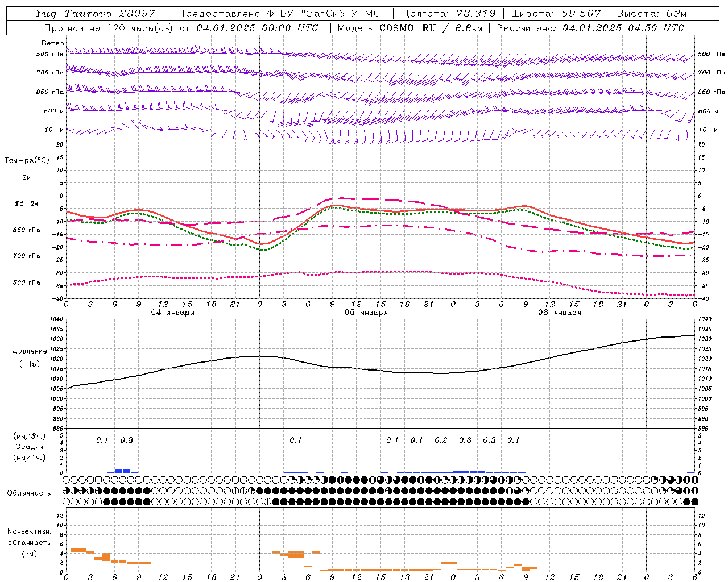Click the "(мм/3ч.)" precipitation unit label
This screenshot has width=728, height=582.
pos(30,436)
